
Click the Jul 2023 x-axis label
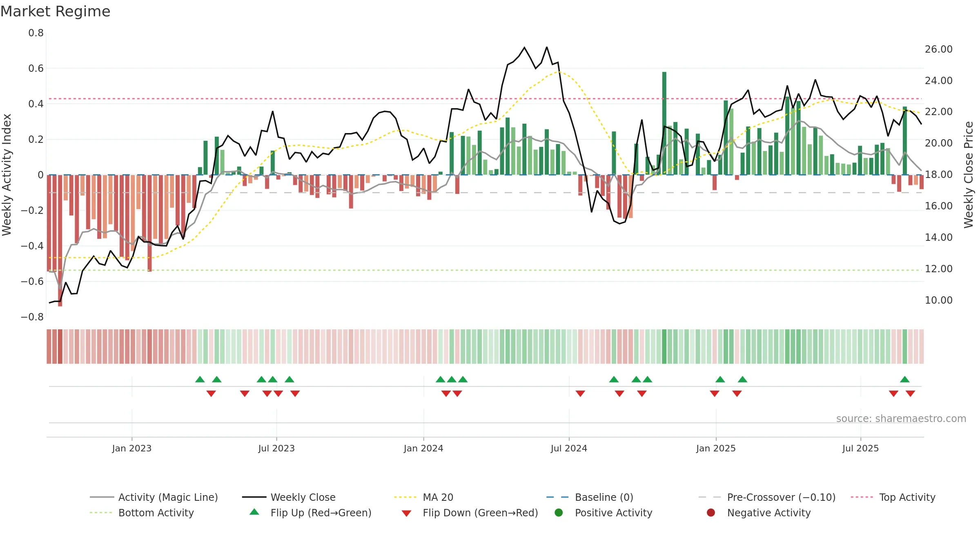point(276,448)
